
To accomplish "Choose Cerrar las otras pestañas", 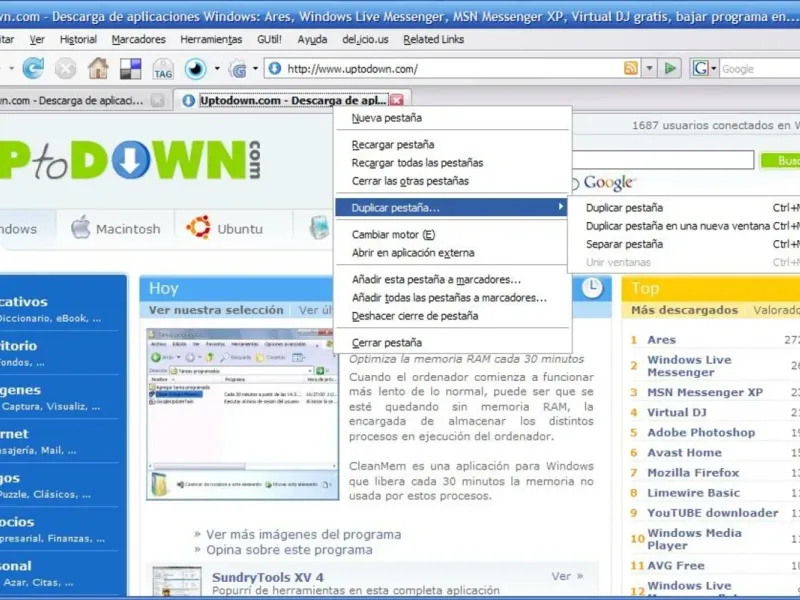I will pyautogui.click(x=452, y=181).
